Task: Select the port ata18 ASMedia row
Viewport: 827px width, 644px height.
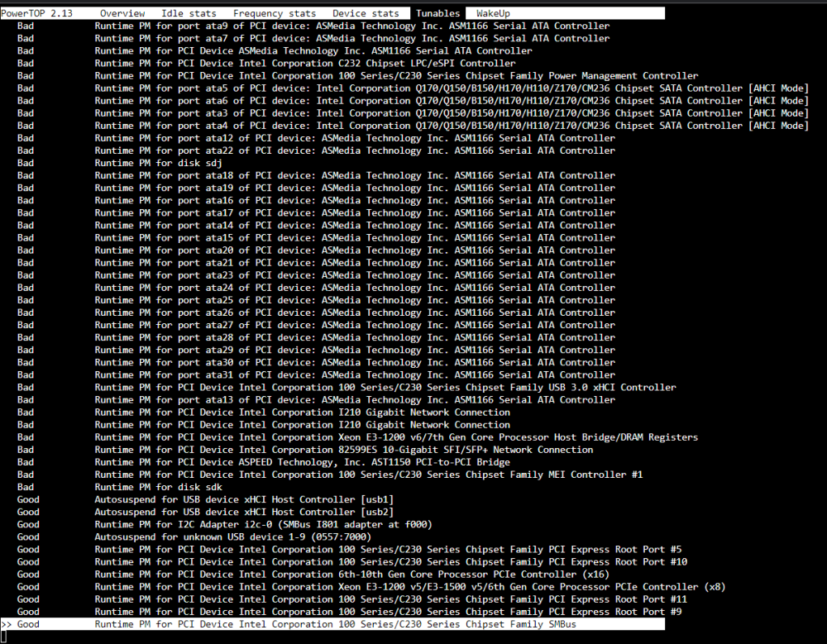Action: pyautogui.click(x=316, y=175)
